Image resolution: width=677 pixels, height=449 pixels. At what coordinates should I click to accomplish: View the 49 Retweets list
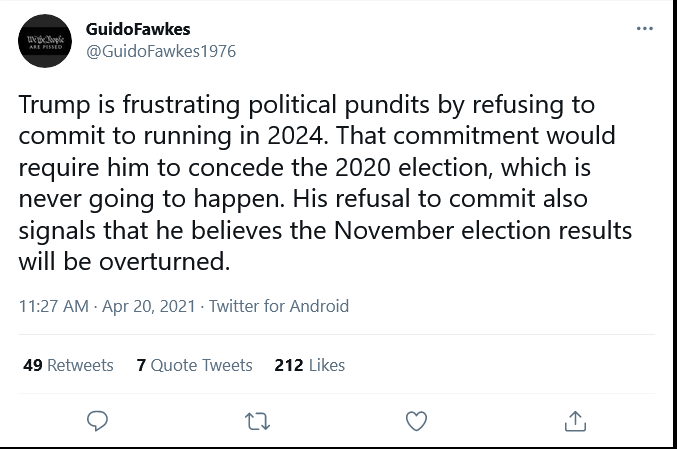tap(68, 365)
